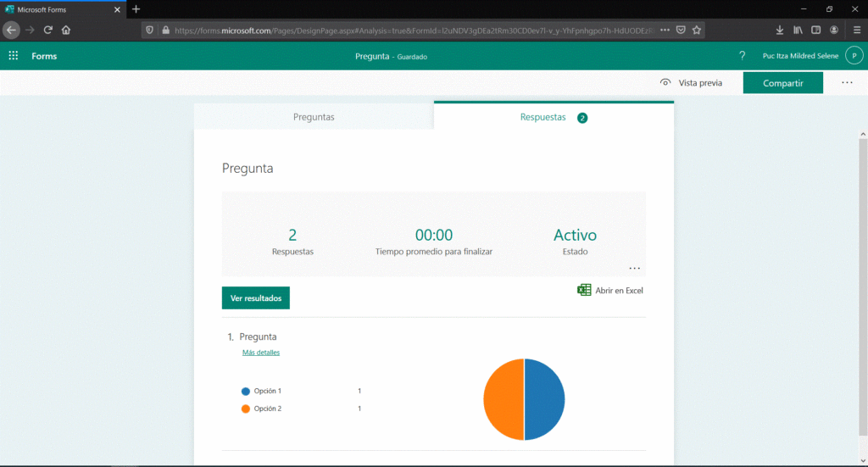The width and height of the screenshot is (868, 467).
Task: Click the Firefox home icon
Action: click(x=66, y=30)
